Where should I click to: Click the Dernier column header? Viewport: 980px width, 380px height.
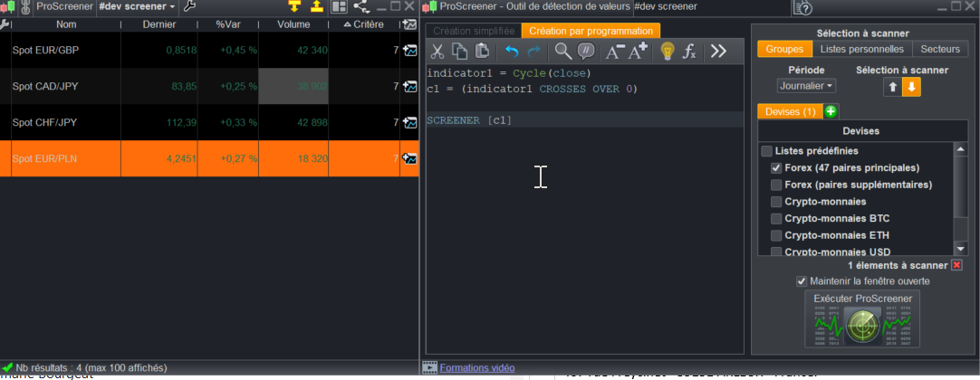[159, 24]
